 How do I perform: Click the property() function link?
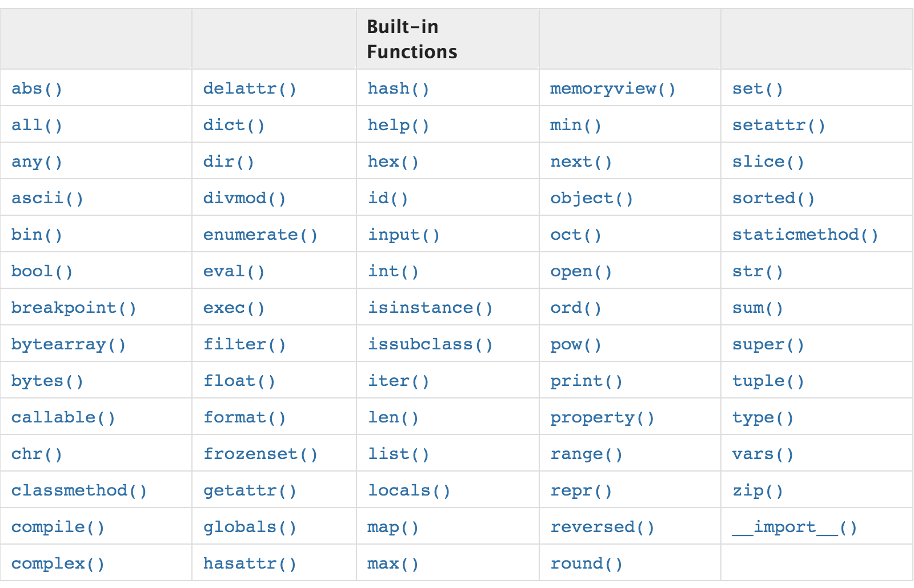point(602,417)
